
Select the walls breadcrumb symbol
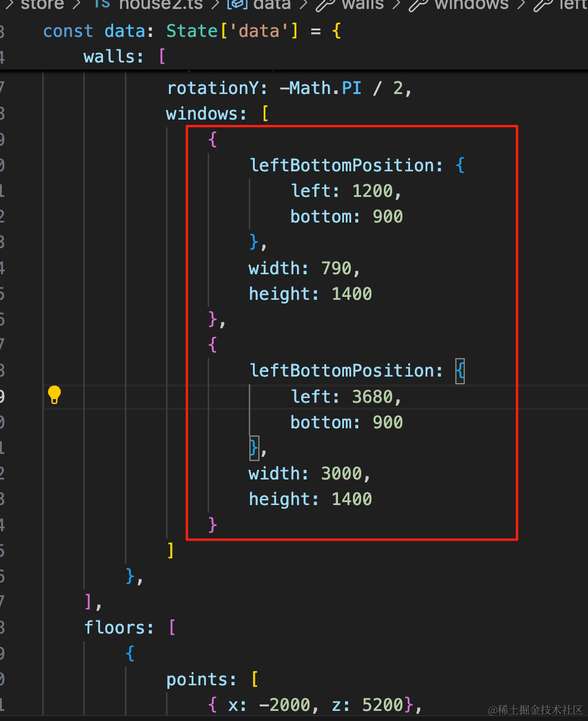[x=351, y=5]
